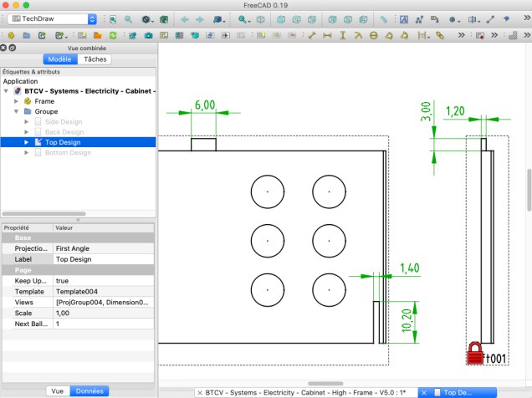The width and height of the screenshot is (532, 398).
Task: Click the camera active view icon
Action: click(x=147, y=35)
